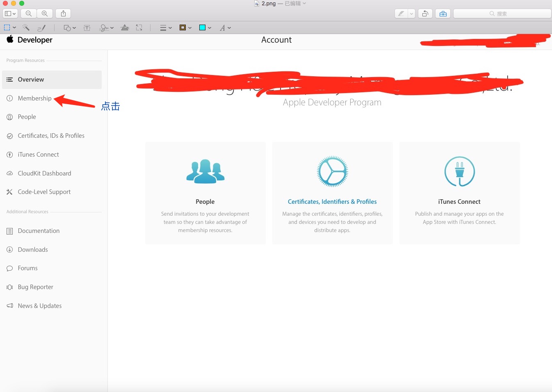
Task: Rotate the image with the rotate button
Action: (x=425, y=14)
